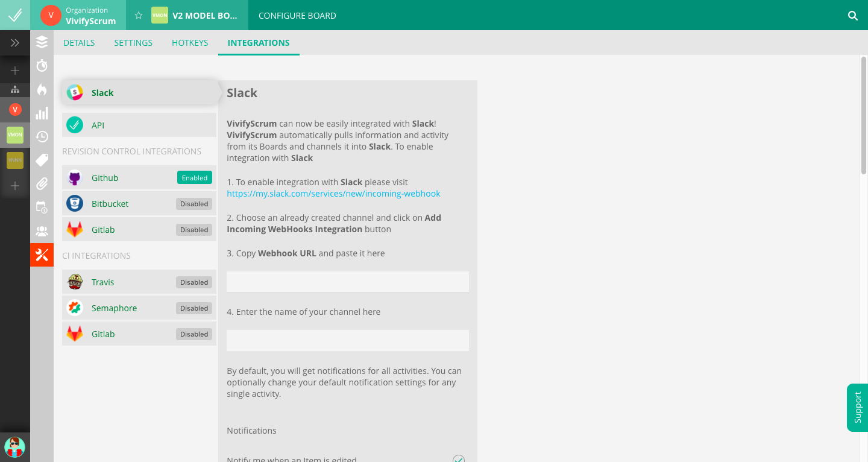Click the VivifyScrum checkmark logo

click(15, 15)
